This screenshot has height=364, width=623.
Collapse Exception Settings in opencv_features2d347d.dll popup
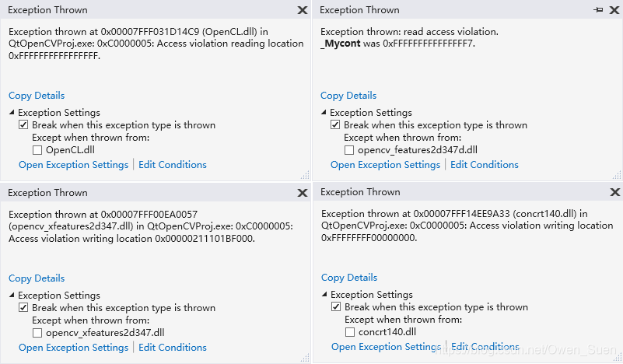click(x=324, y=113)
